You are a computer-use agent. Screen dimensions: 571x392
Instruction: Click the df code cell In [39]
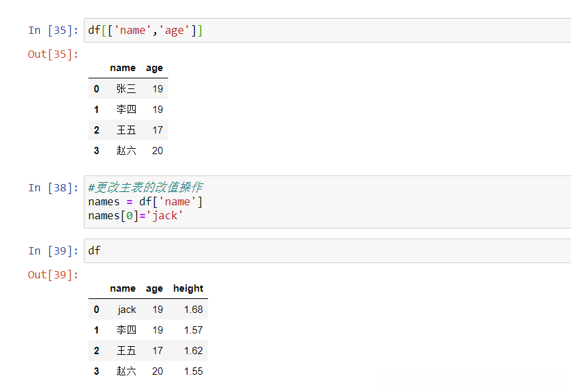[328, 250]
